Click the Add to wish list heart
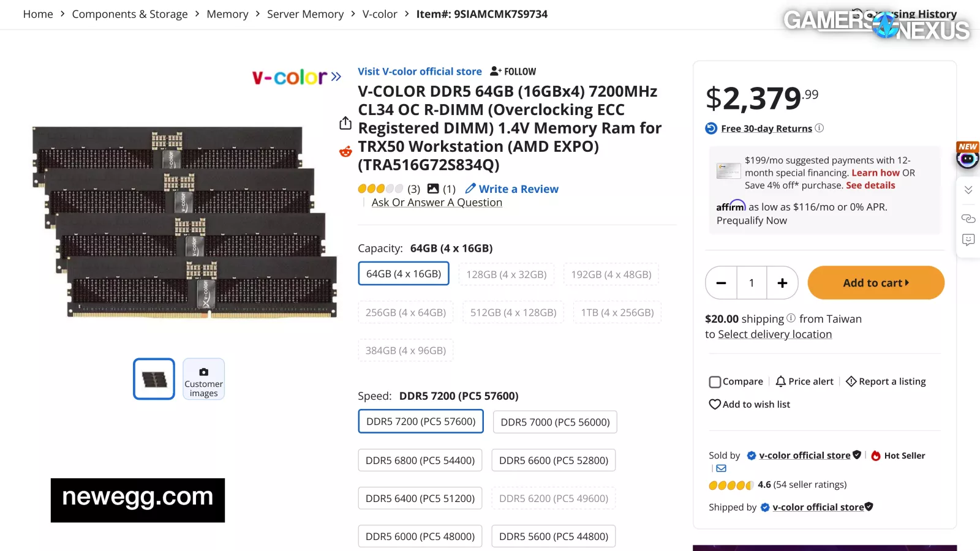 714,404
